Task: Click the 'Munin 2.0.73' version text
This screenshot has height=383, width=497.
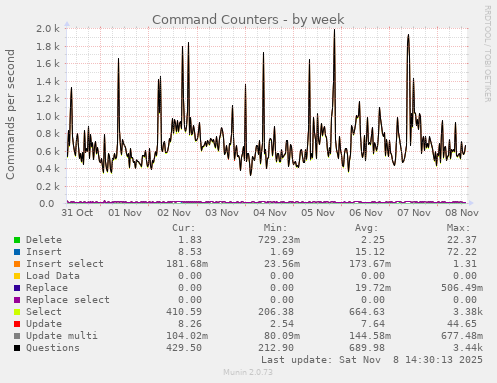Action: point(248,372)
